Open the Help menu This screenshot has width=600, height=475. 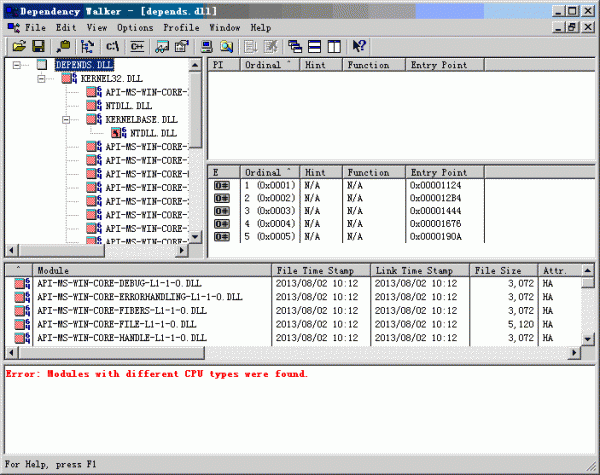click(x=261, y=28)
